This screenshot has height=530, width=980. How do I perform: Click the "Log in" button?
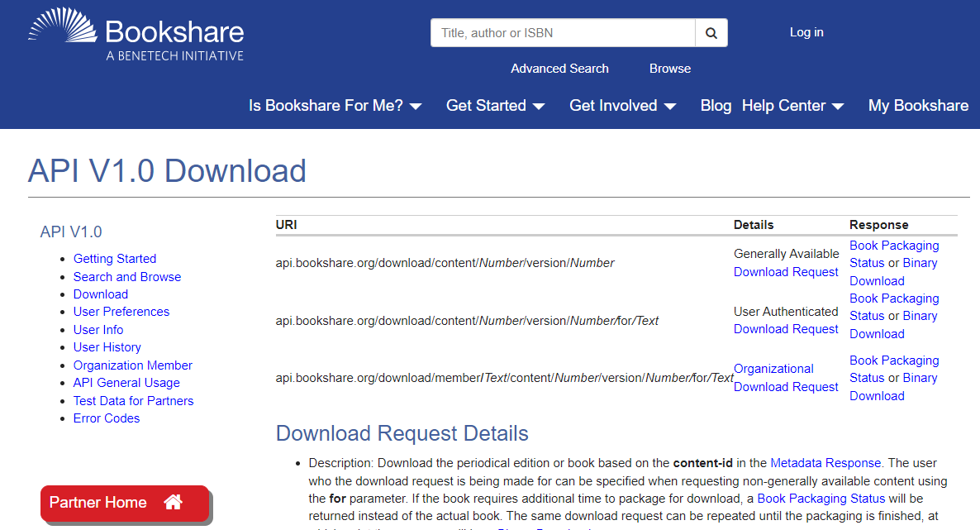click(x=806, y=32)
